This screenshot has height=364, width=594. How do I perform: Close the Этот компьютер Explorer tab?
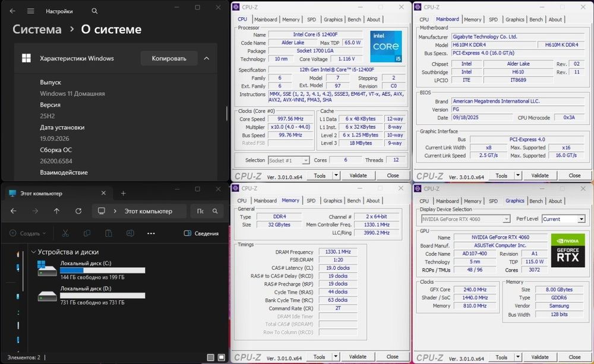[103, 193]
